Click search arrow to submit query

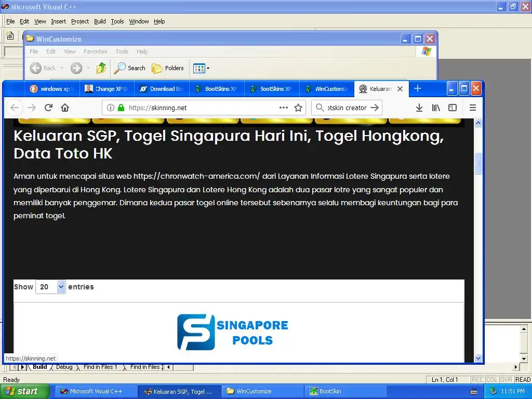375,108
